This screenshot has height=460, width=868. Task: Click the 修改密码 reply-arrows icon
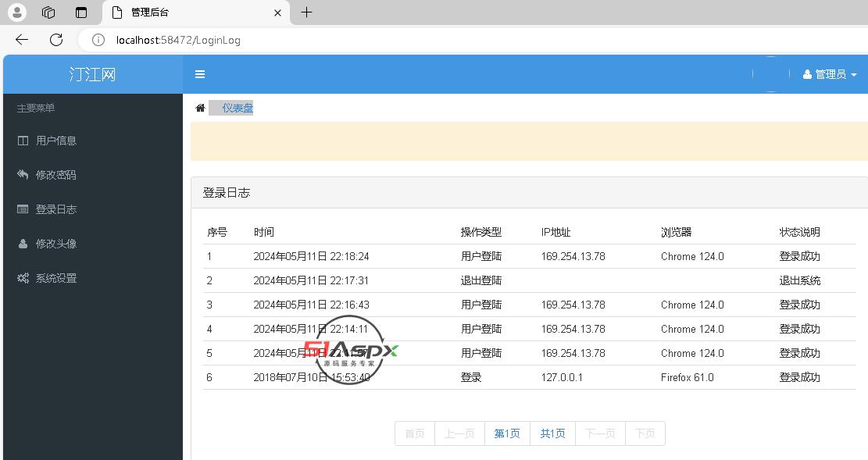click(23, 175)
